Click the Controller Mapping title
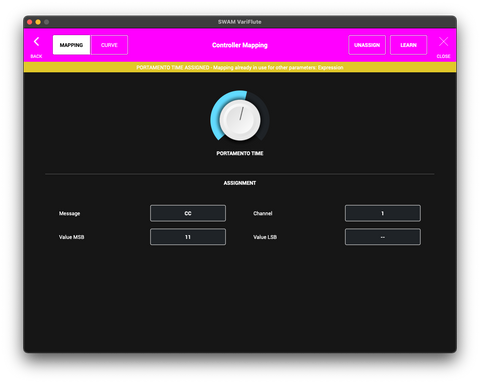 240,45
